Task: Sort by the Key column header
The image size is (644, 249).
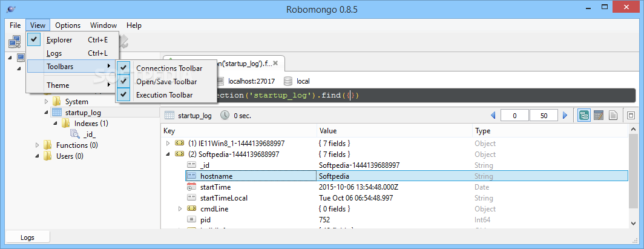Action: pos(238,131)
